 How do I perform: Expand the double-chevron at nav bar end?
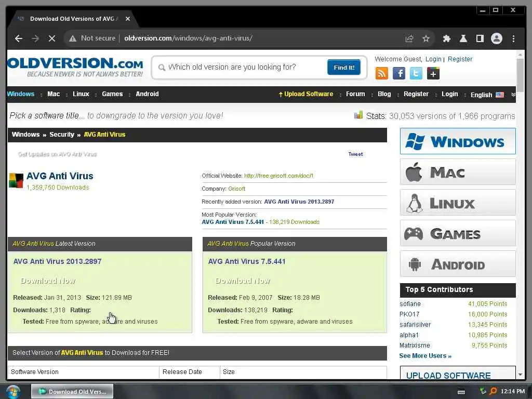point(513,95)
